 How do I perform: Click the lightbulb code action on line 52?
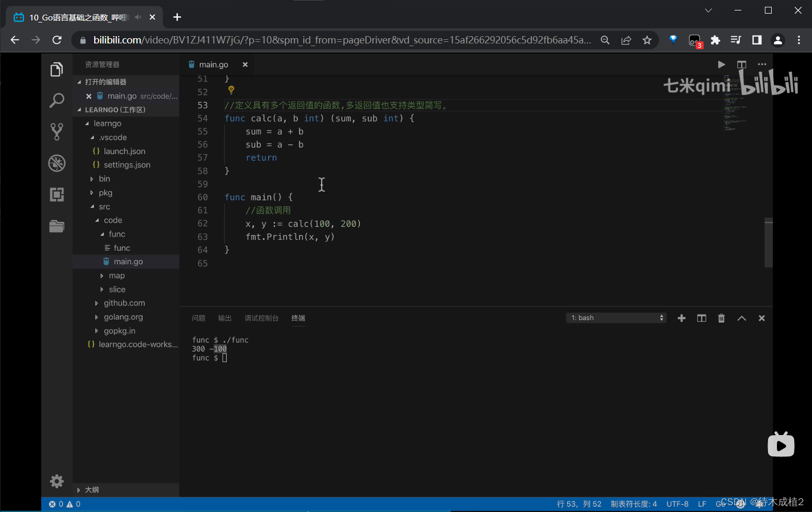tap(231, 90)
